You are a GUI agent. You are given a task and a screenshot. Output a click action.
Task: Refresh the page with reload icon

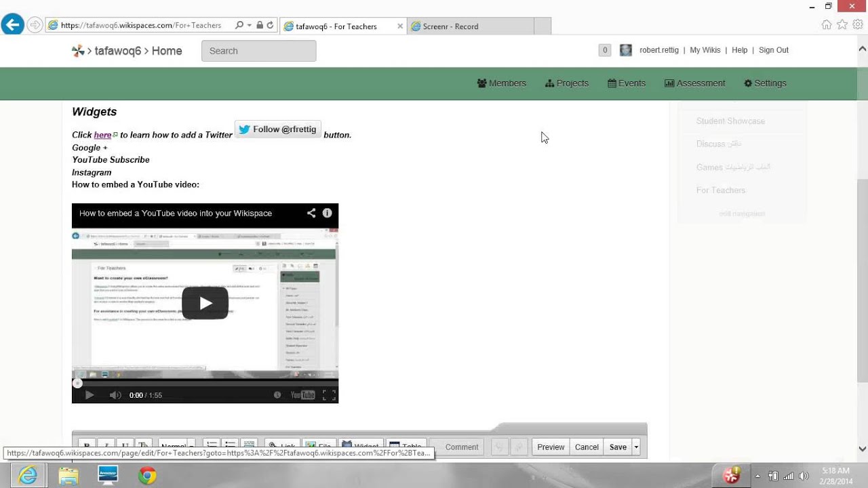[270, 25]
